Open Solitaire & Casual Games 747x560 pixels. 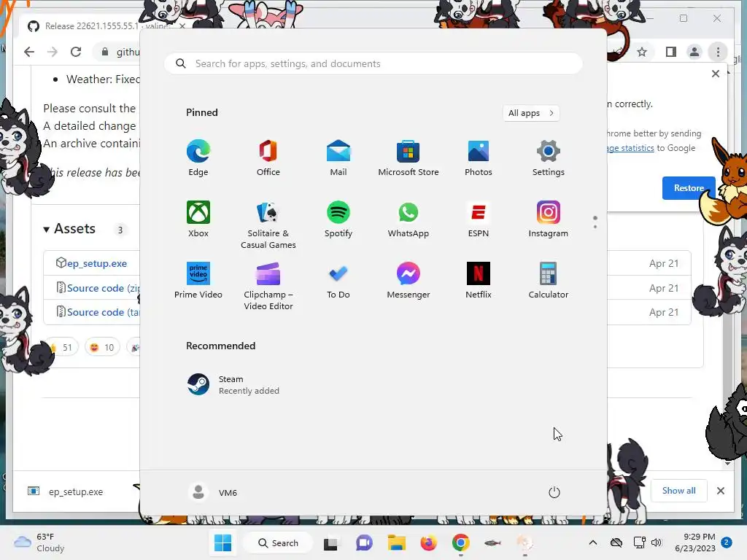[268, 225]
